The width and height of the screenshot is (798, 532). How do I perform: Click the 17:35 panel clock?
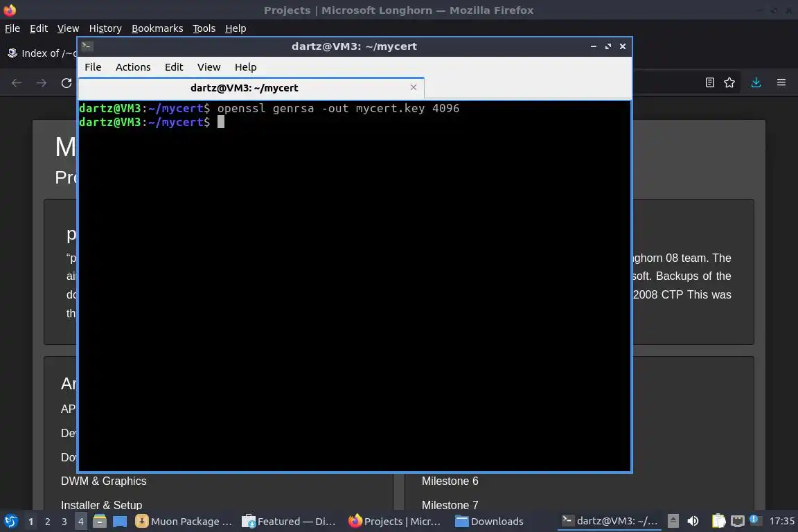pos(781,521)
